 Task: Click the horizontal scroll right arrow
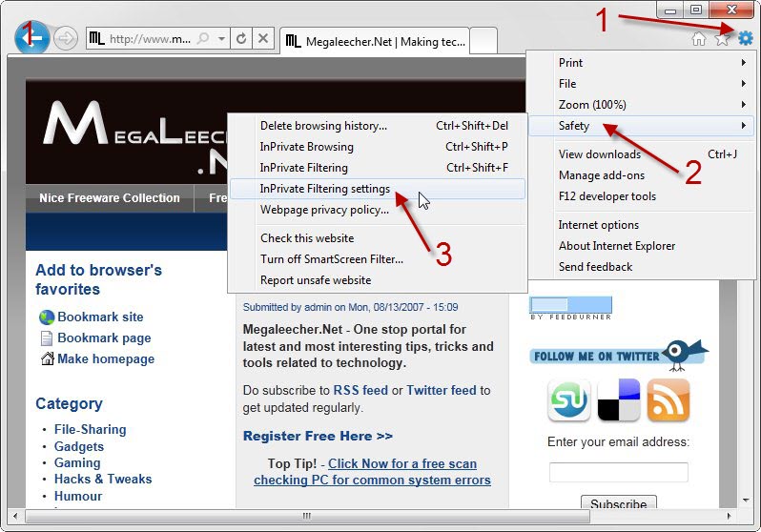(x=729, y=516)
